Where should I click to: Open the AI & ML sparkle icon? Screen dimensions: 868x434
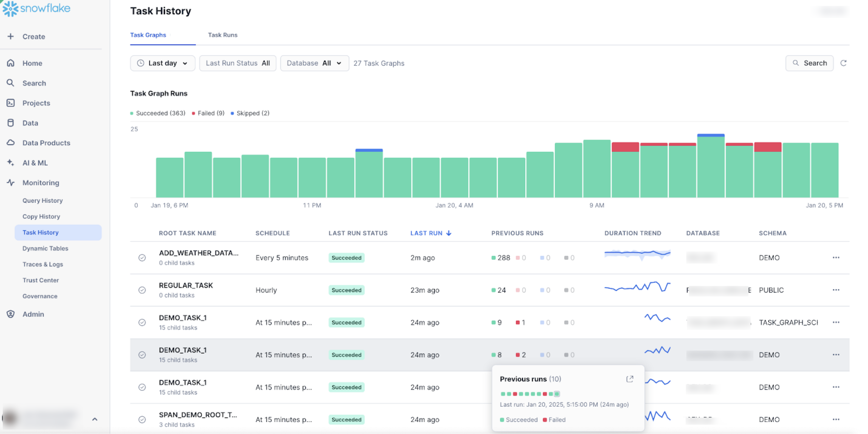pyautogui.click(x=11, y=163)
